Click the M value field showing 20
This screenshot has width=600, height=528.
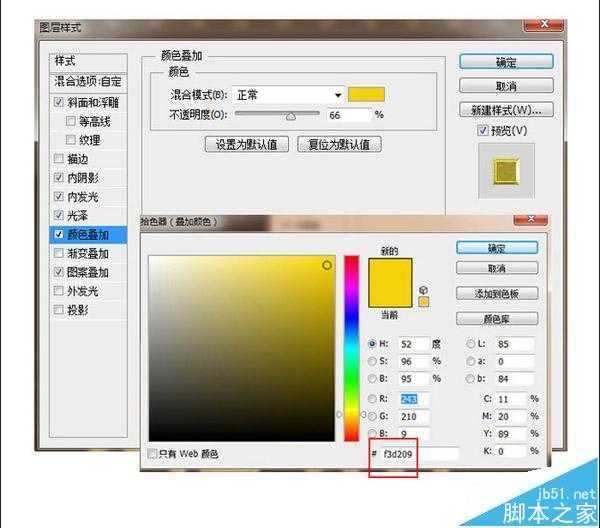click(x=512, y=416)
